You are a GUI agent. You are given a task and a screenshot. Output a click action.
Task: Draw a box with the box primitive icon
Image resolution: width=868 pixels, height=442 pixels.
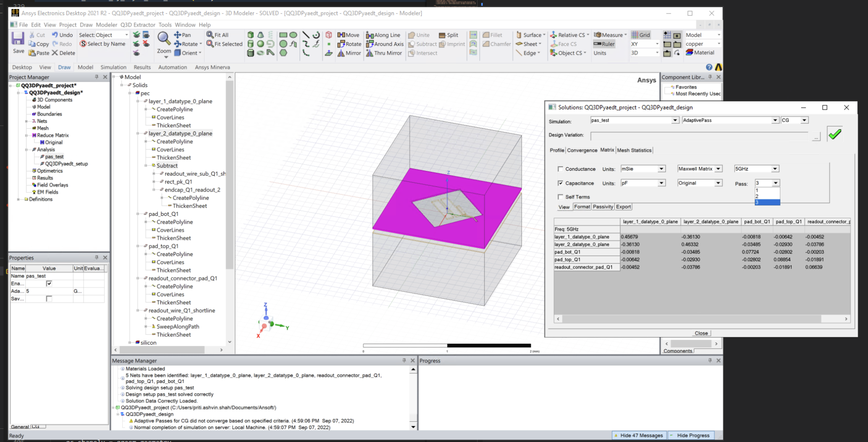[x=250, y=35]
